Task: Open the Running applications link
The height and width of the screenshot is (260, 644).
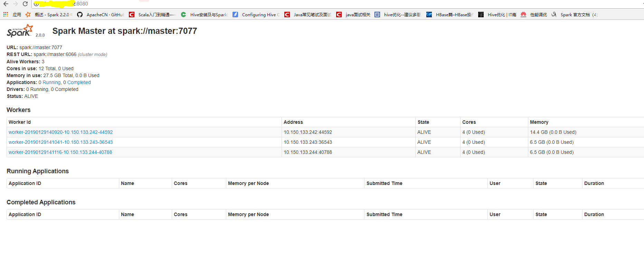Action: pyautogui.click(x=51, y=82)
